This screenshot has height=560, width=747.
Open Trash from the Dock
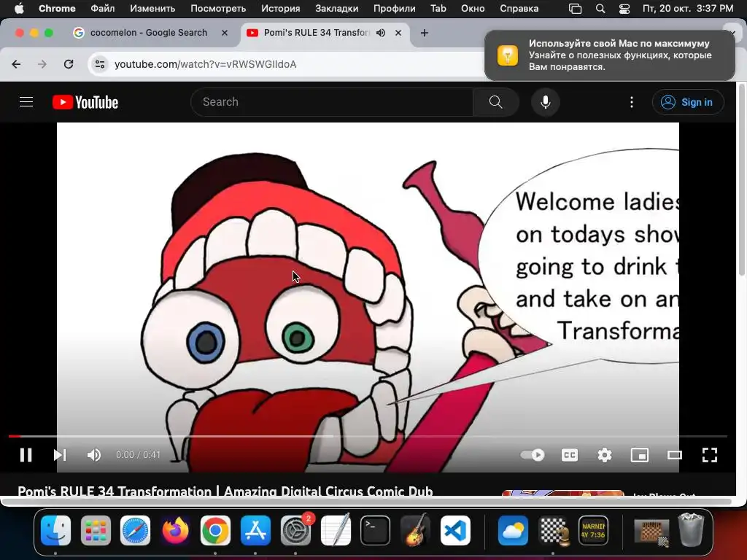pos(691,530)
